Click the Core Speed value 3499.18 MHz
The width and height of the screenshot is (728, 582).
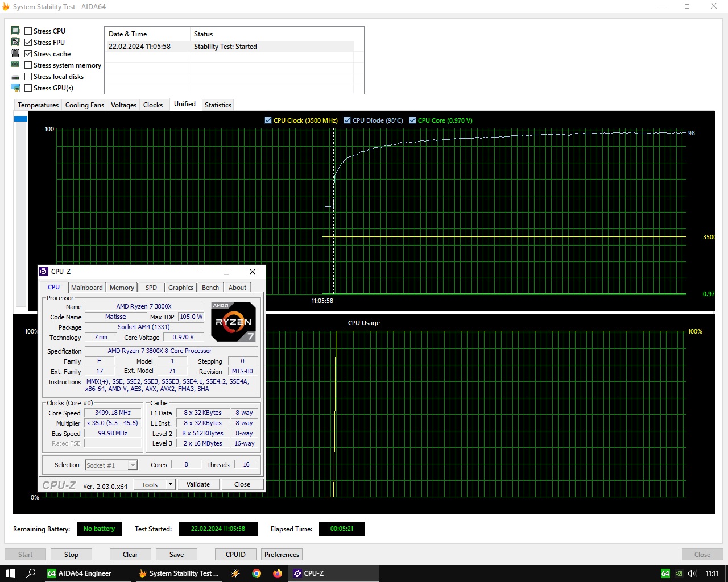click(x=113, y=413)
